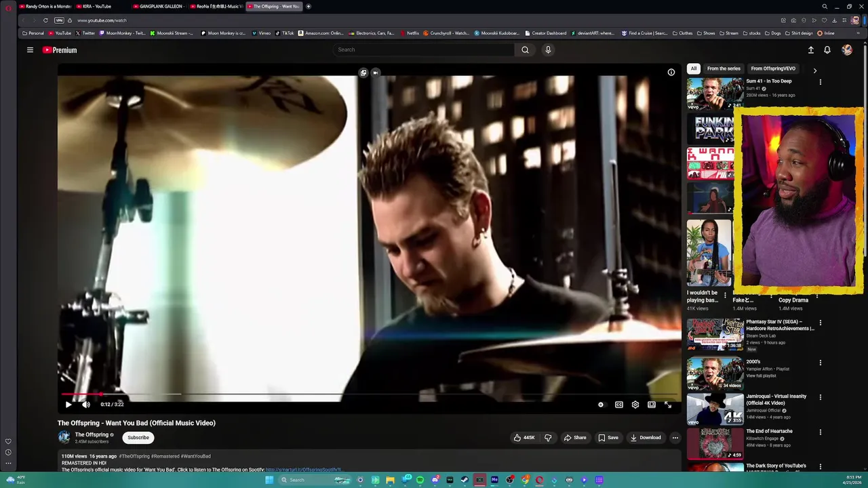Open the Creator Dashboard bookmark
The height and width of the screenshot is (488, 868).
tap(545, 33)
